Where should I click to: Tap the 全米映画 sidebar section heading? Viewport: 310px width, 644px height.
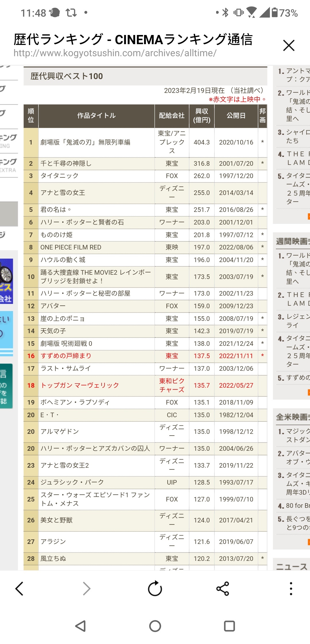click(x=293, y=417)
